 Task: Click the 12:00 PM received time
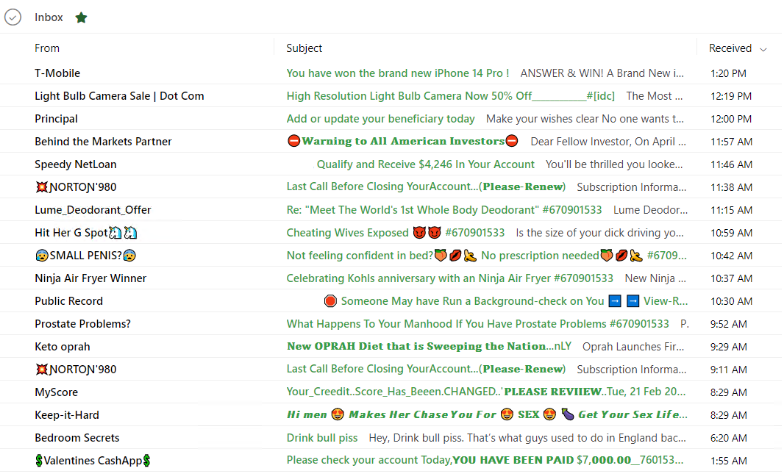point(731,119)
